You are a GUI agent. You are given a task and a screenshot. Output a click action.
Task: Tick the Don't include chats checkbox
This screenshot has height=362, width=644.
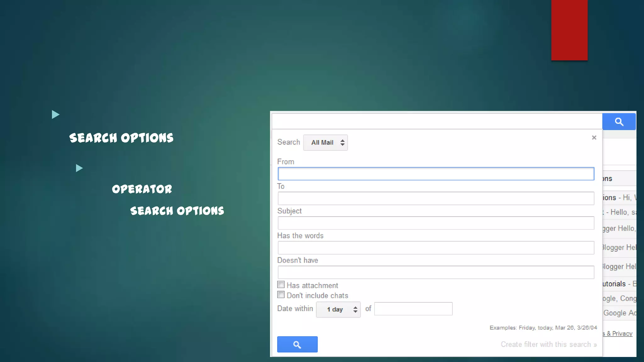(281, 295)
